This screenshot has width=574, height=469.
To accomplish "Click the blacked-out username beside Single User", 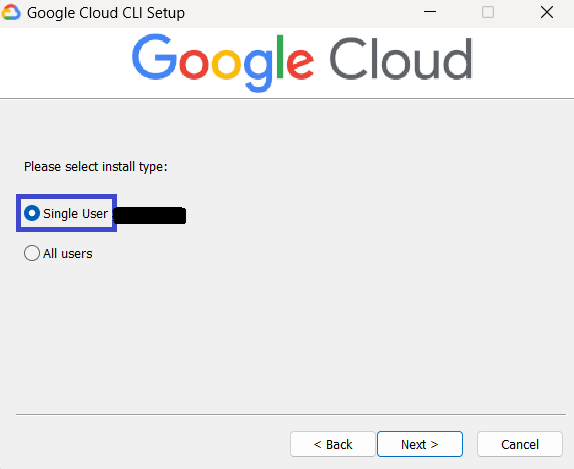I will click(149, 215).
